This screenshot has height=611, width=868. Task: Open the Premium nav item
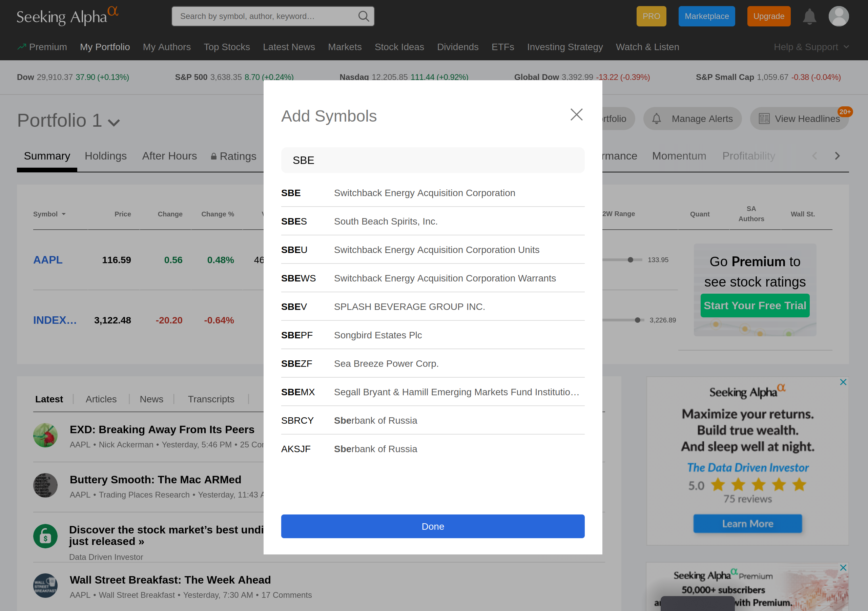pyautogui.click(x=42, y=47)
